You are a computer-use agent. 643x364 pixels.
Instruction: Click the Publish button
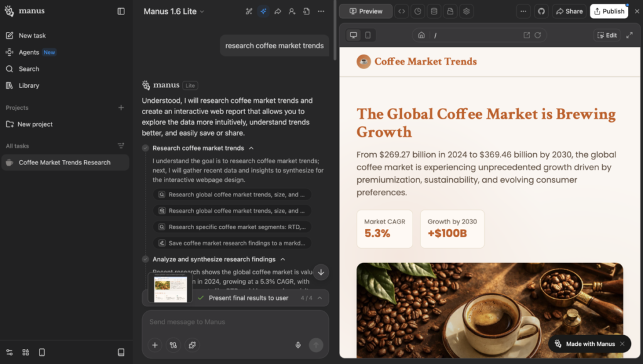pyautogui.click(x=608, y=11)
